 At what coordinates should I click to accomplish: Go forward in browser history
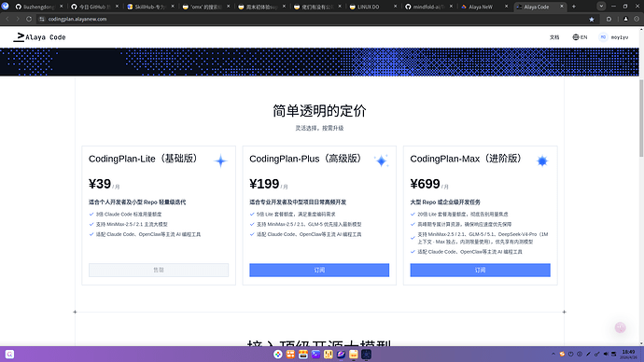(18, 19)
